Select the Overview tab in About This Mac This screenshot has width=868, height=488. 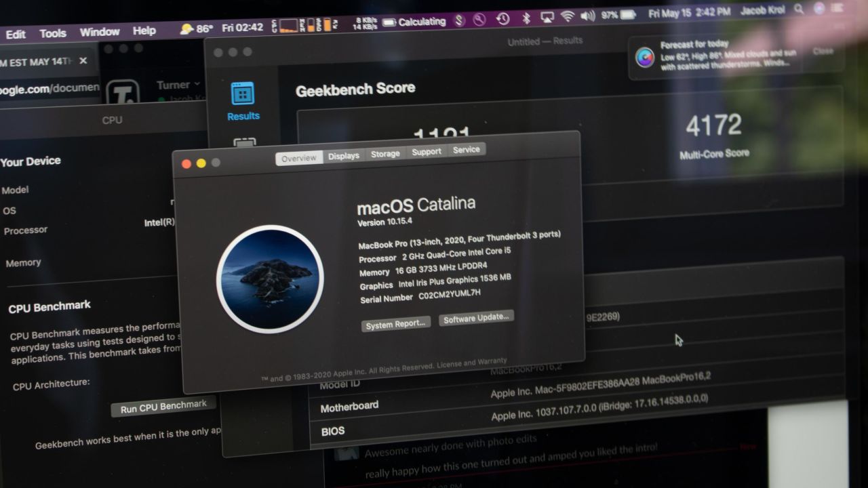299,158
